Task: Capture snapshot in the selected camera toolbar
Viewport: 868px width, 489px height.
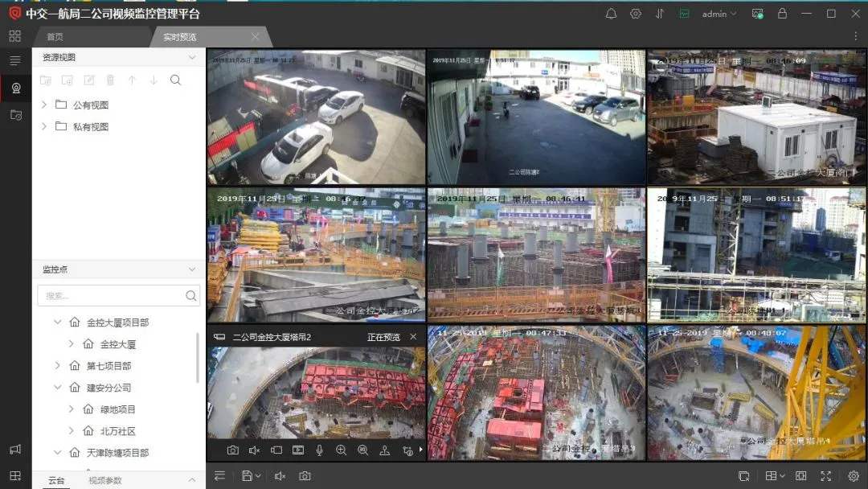Action: coord(232,450)
